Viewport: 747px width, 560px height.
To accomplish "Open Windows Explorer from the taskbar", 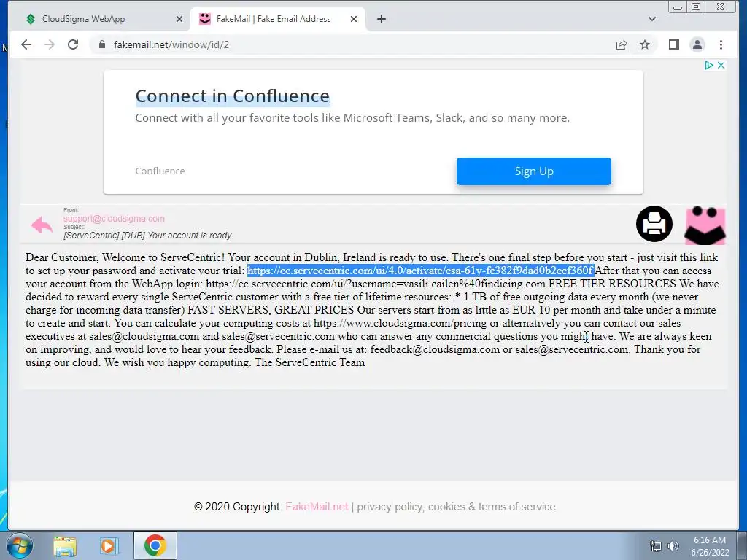I will [x=65, y=546].
